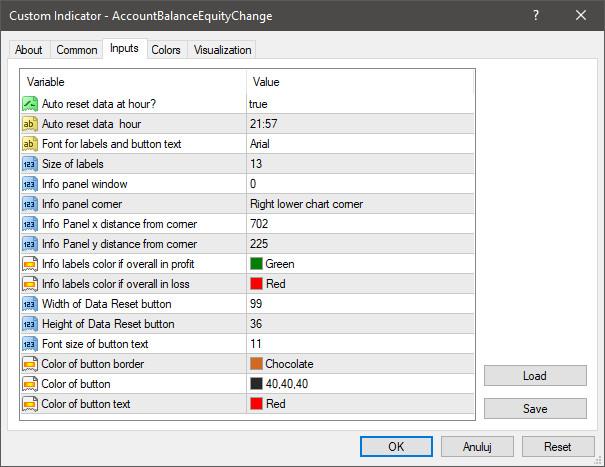Close the Custom Indicator dialog
Screen dimensions: 605x467
point(581,15)
